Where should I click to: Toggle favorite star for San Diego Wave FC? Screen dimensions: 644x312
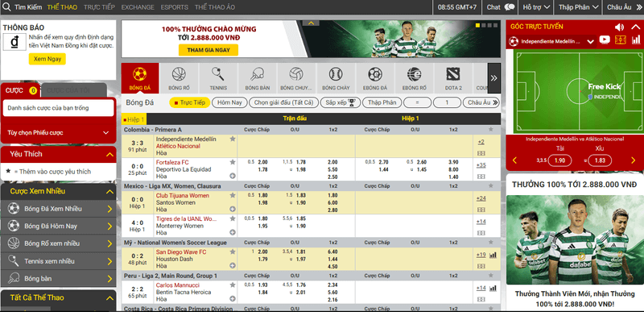pyautogui.click(x=233, y=252)
